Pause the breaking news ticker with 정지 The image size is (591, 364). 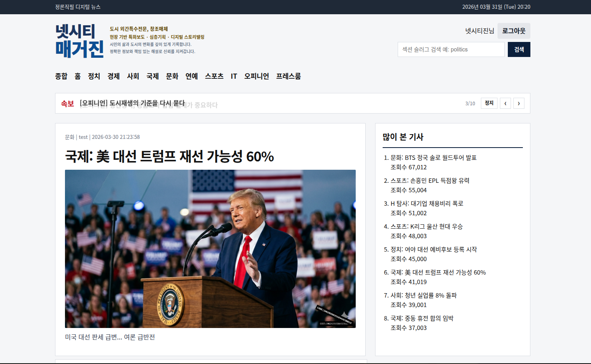click(x=489, y=103)
